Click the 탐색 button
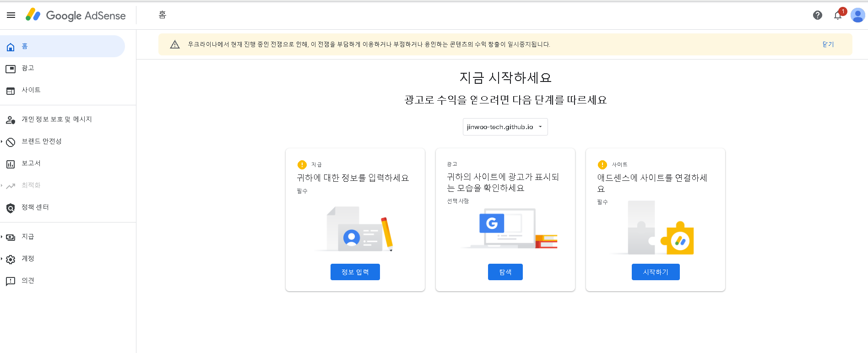 coord(505,272)
